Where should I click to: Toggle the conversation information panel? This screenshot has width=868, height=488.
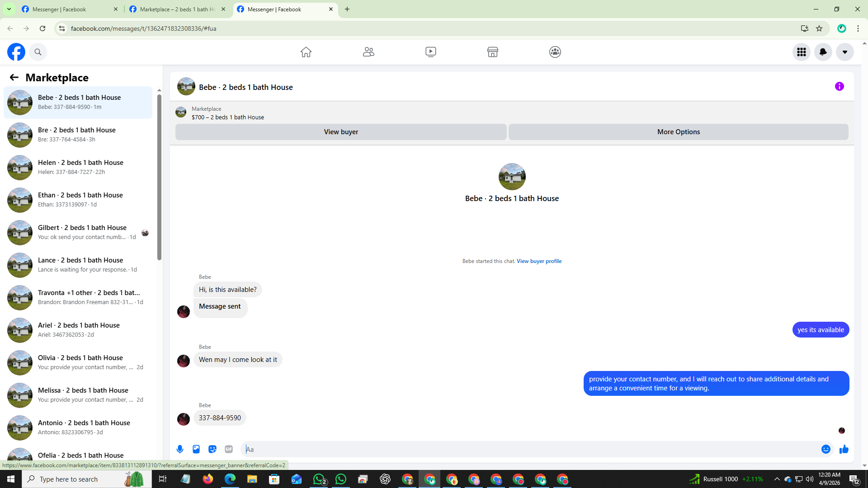pos(839,86)
